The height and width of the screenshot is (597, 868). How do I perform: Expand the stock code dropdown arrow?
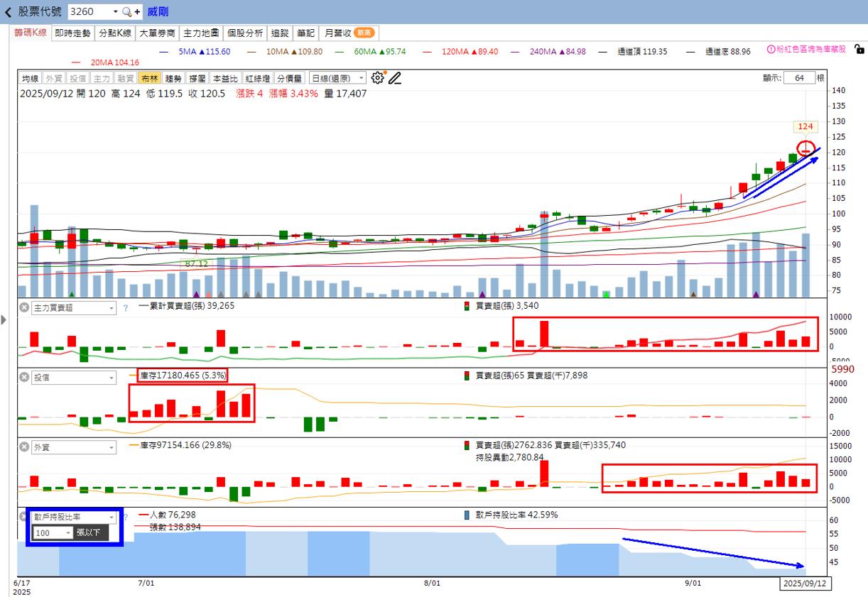coord(115,11)
